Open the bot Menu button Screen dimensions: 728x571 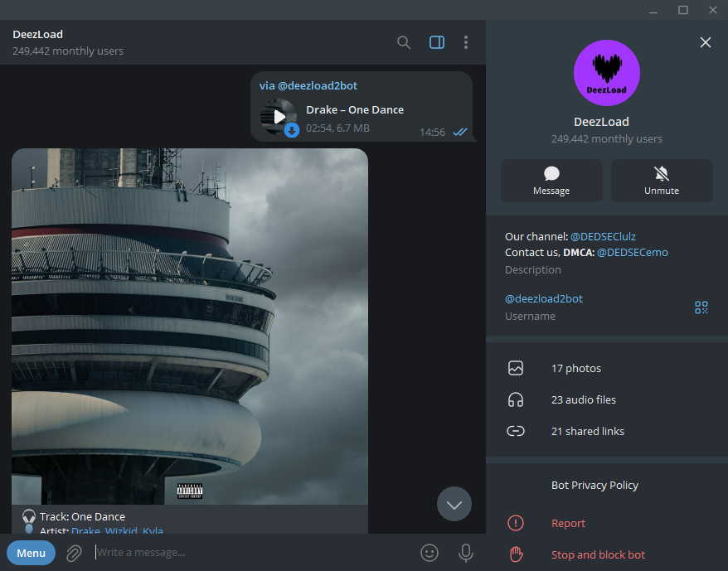pyautogui.click(x=31, y=553)
